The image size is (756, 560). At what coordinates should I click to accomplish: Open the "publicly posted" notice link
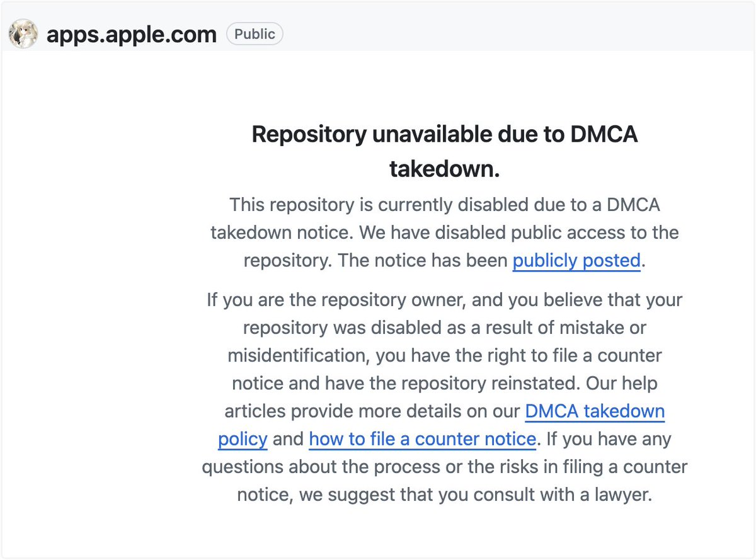[576, 260]
